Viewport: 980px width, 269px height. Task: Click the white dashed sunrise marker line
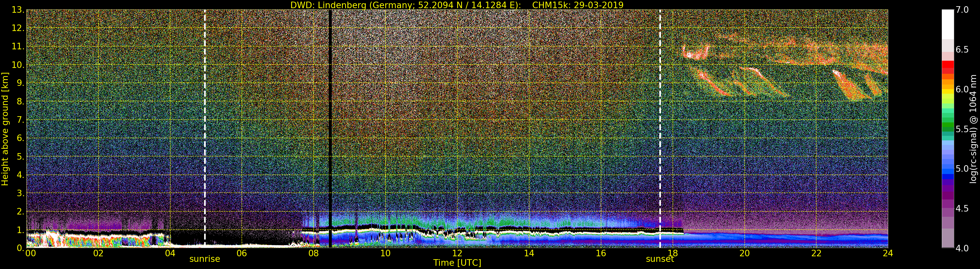pos(205,129)
